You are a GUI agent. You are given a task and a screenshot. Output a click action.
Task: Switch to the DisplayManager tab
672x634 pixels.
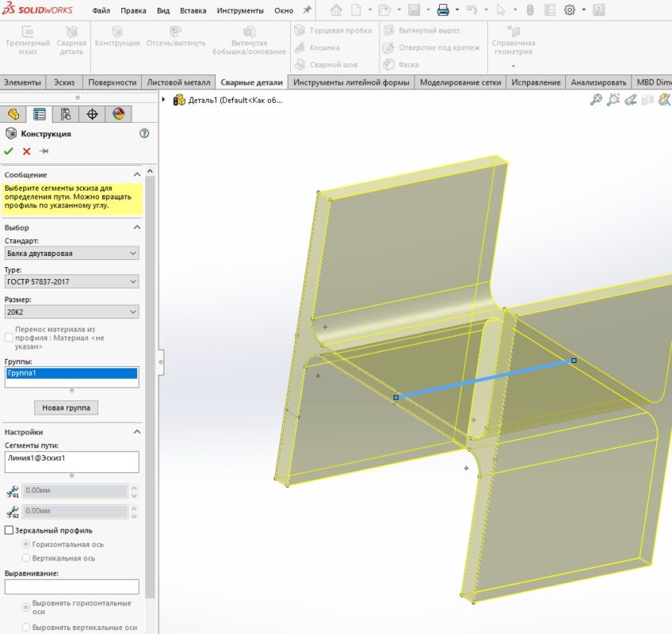click(x=118, y=114)
